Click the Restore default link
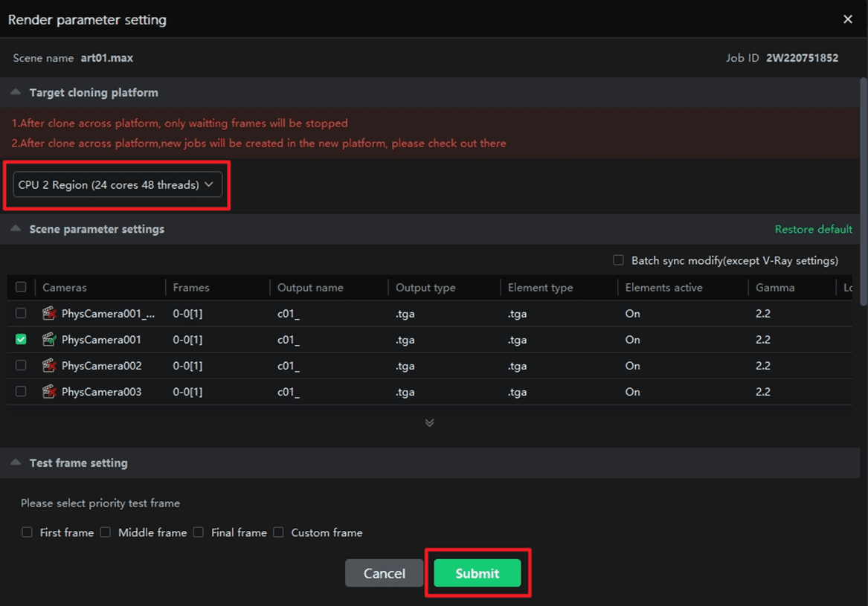Image resolution: width=868 pixels, height=606 pixels. 813,229
